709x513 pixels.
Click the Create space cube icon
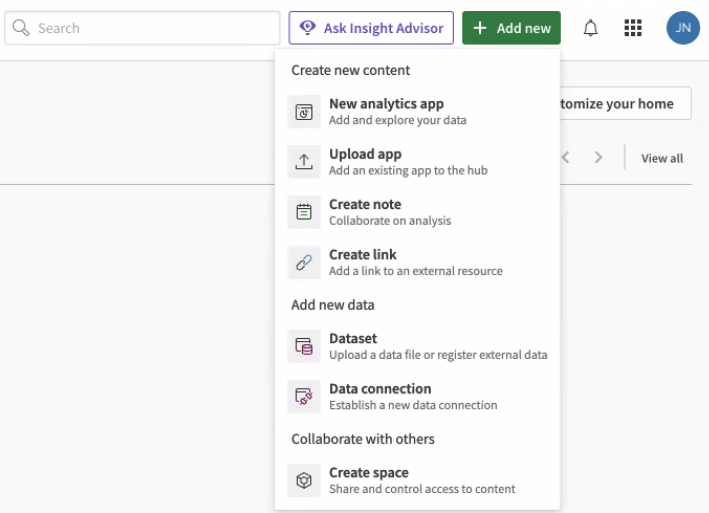(x=304, y=480)
